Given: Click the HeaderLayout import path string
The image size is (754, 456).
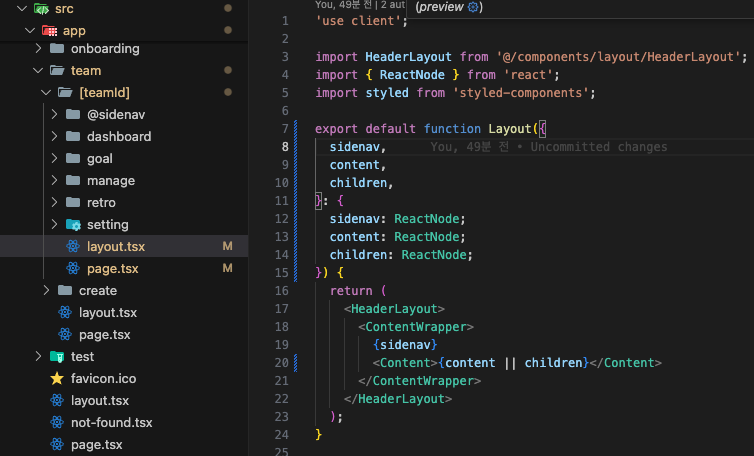Looking at the screenshot, I should click(618, 57).
